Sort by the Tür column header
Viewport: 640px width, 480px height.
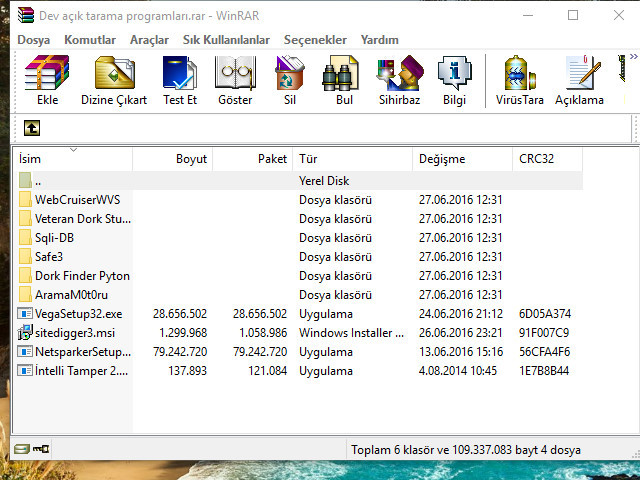[353, 159]
